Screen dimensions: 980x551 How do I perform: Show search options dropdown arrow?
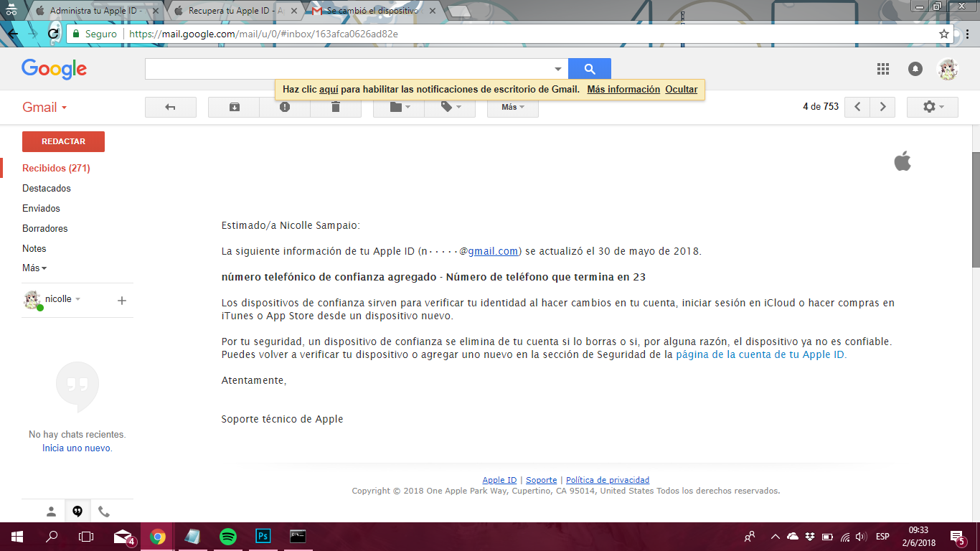click(x=558, y=69)
